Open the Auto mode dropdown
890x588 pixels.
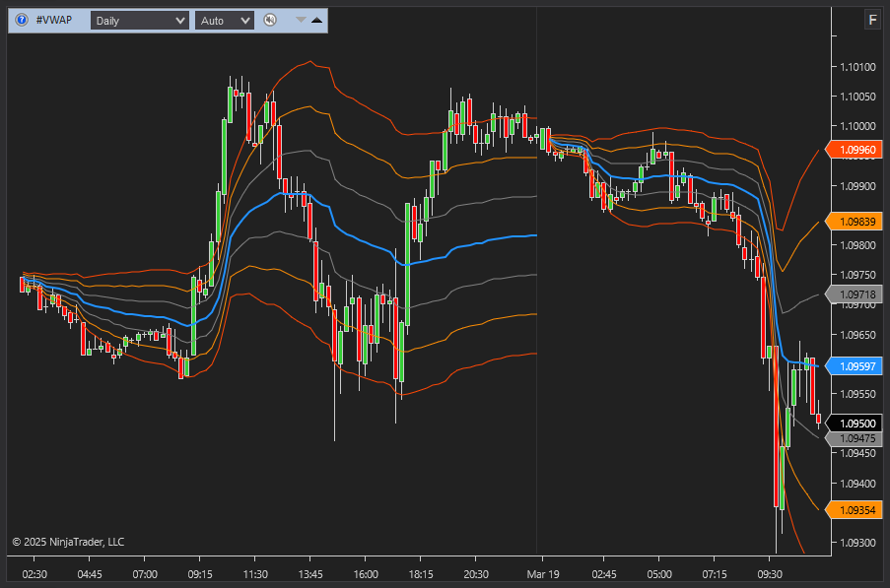(224, 20)
